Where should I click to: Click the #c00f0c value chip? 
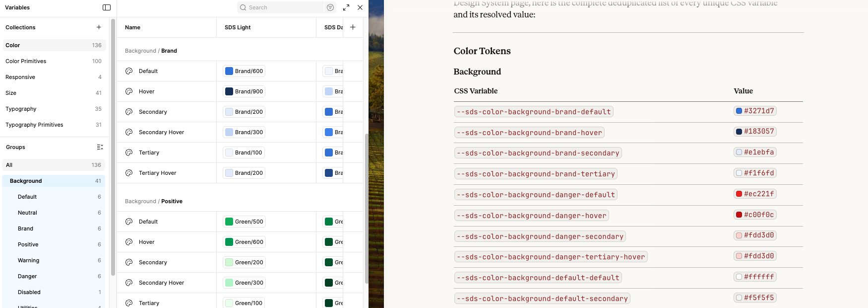pos(755,215)
